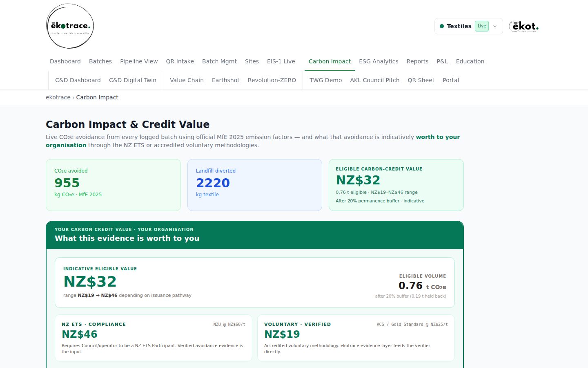
Task: Click the dropdown chevron beside Live badge
Action: click(495, 26)
